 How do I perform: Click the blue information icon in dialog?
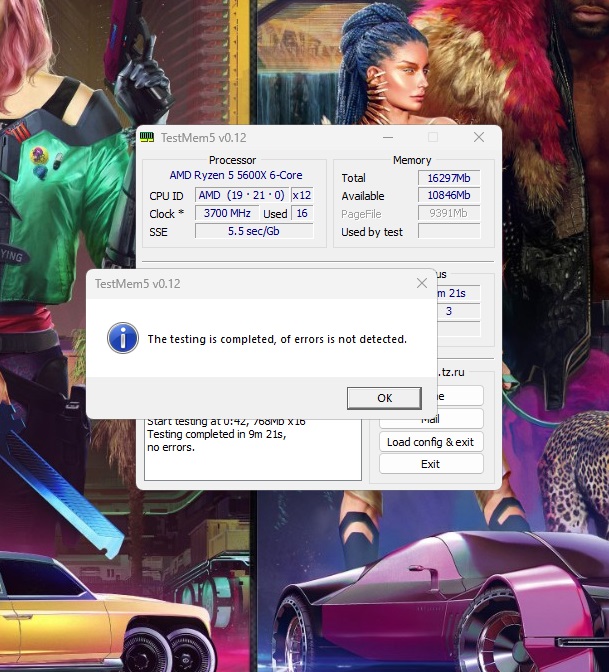tap(123, 338)
